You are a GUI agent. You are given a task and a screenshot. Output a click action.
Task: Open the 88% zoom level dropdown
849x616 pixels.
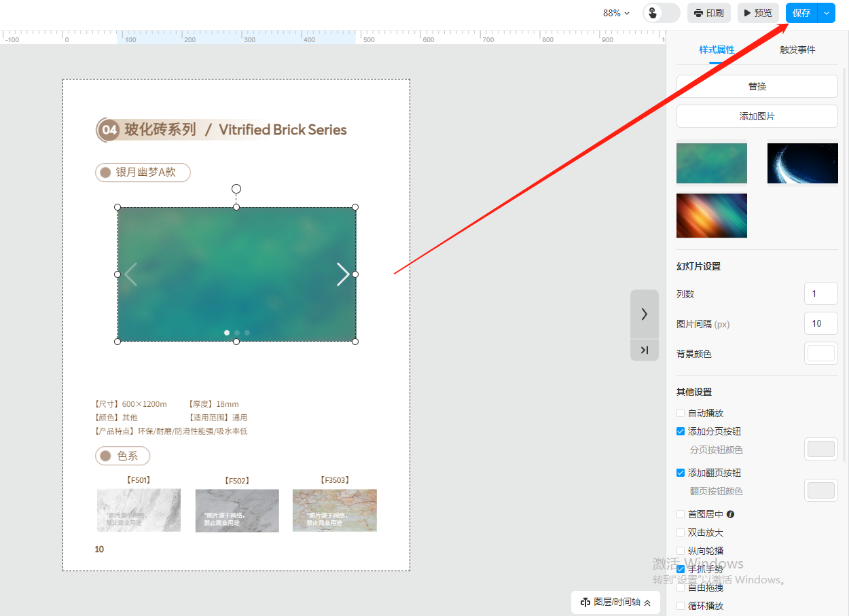pyautogui.click(x=616, y=13)
